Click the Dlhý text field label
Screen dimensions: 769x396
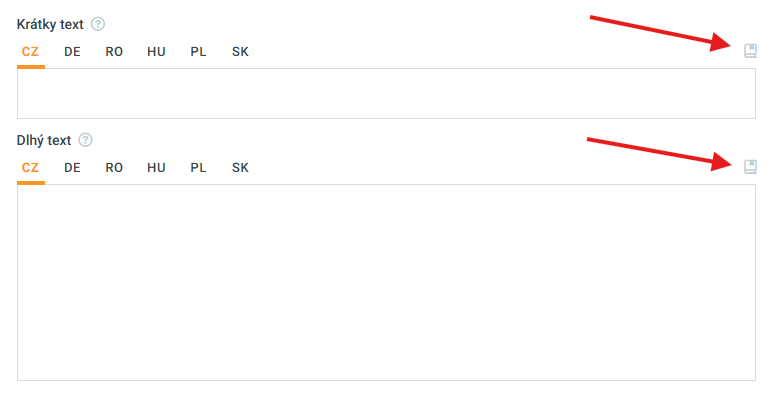[x=44, y=140]
